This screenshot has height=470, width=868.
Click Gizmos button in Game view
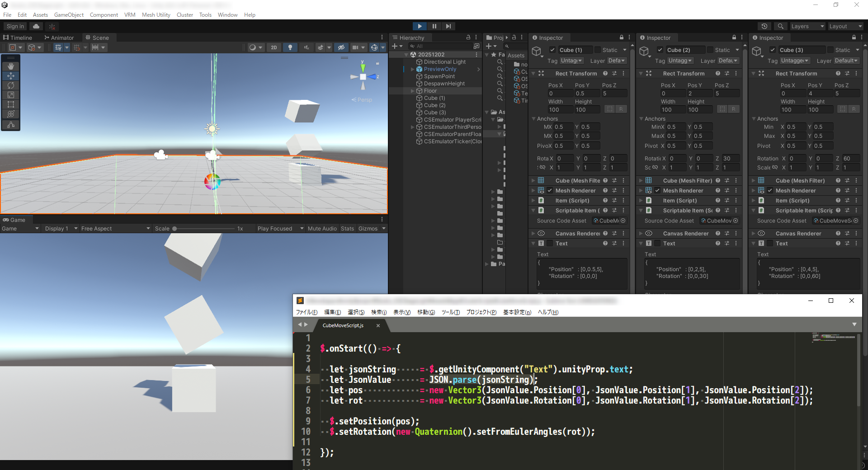368,229
